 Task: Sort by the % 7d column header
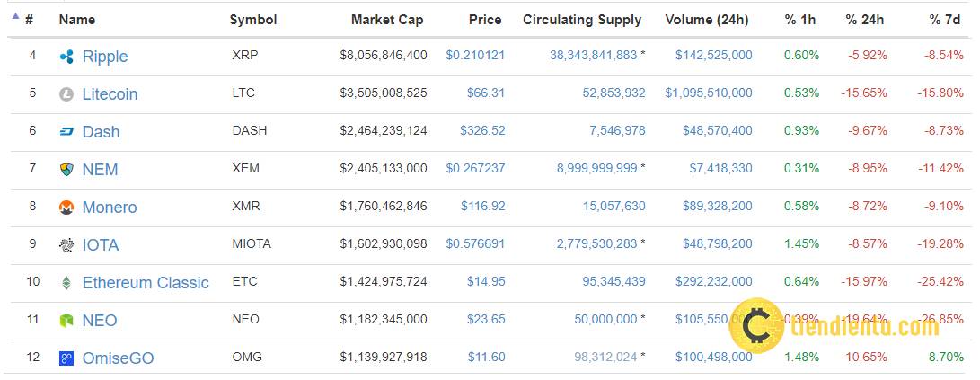click(x=944, y=20)
